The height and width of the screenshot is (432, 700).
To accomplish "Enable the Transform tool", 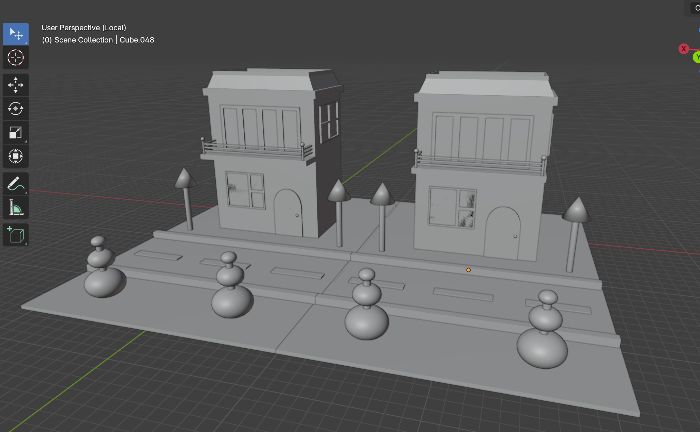I will [16, 156].
